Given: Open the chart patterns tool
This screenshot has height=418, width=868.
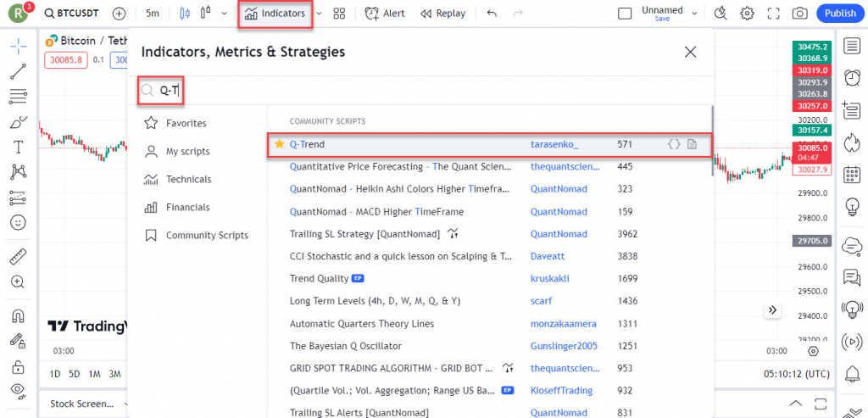Looking at the screenshot, I should coord(19,172).
